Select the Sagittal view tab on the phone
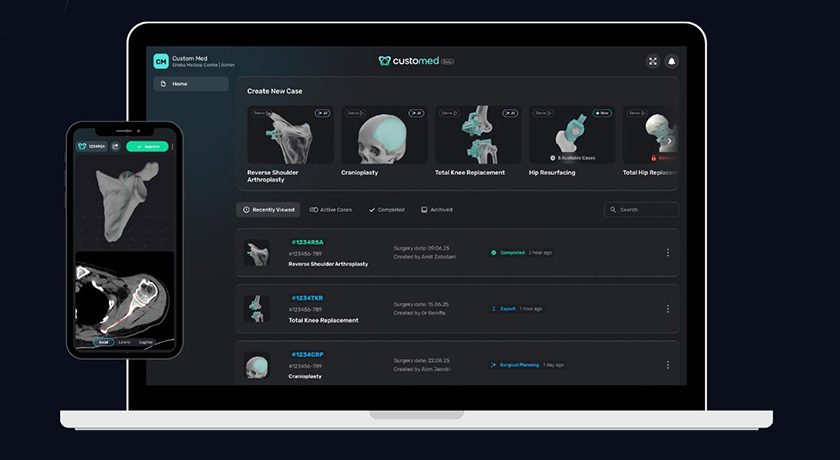Image resolution: width=840 pixels, height=460 pixels. pos(145,342)
